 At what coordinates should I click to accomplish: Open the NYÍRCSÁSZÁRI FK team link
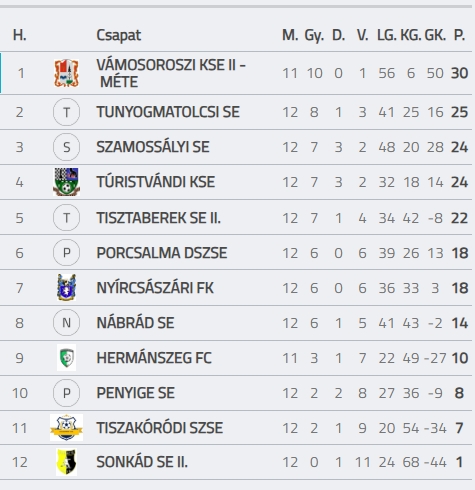pos(155,288)
